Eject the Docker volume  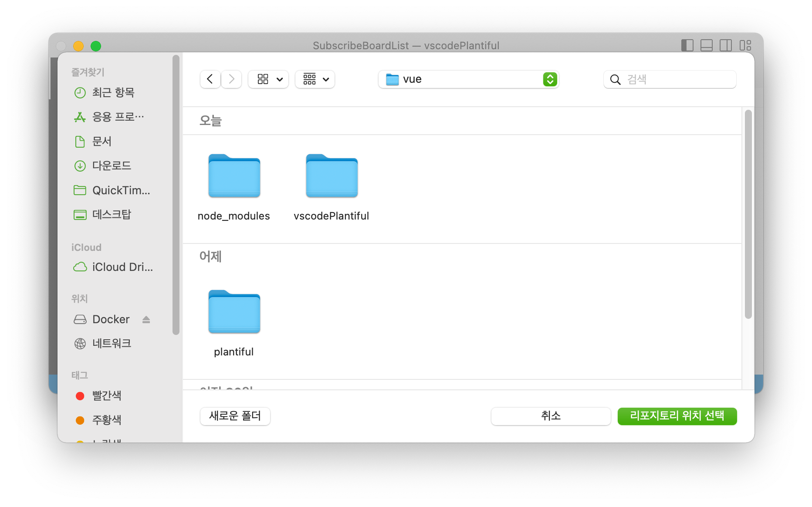click(x=146, y=320)
